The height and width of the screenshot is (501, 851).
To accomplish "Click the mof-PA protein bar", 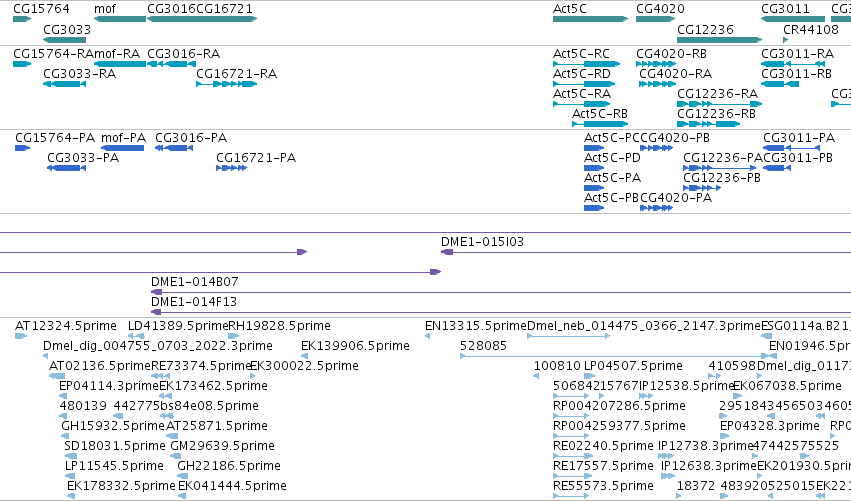I will pyautogui.click(x=123, y=148).
